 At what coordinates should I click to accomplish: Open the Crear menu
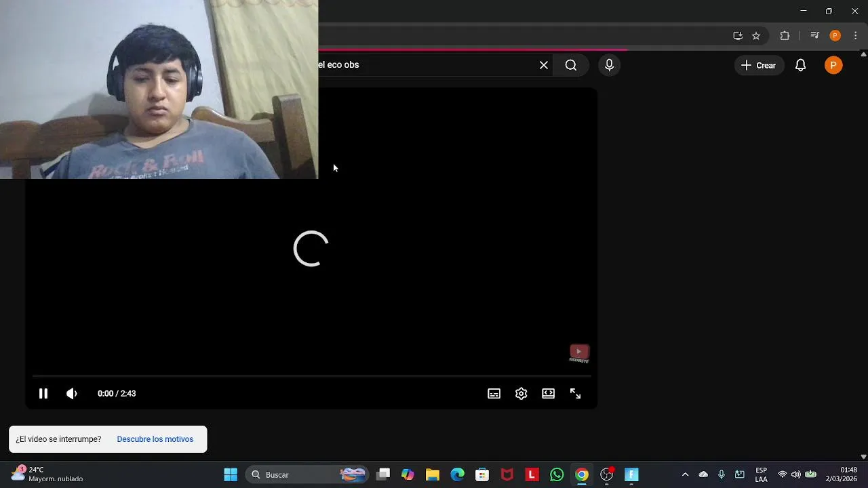(758, 65)
